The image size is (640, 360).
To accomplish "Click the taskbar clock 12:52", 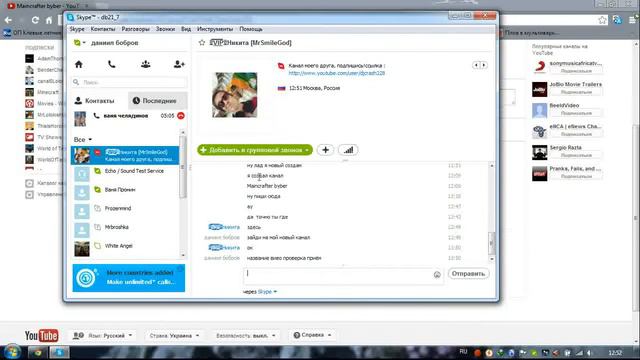I will [615, 353].
